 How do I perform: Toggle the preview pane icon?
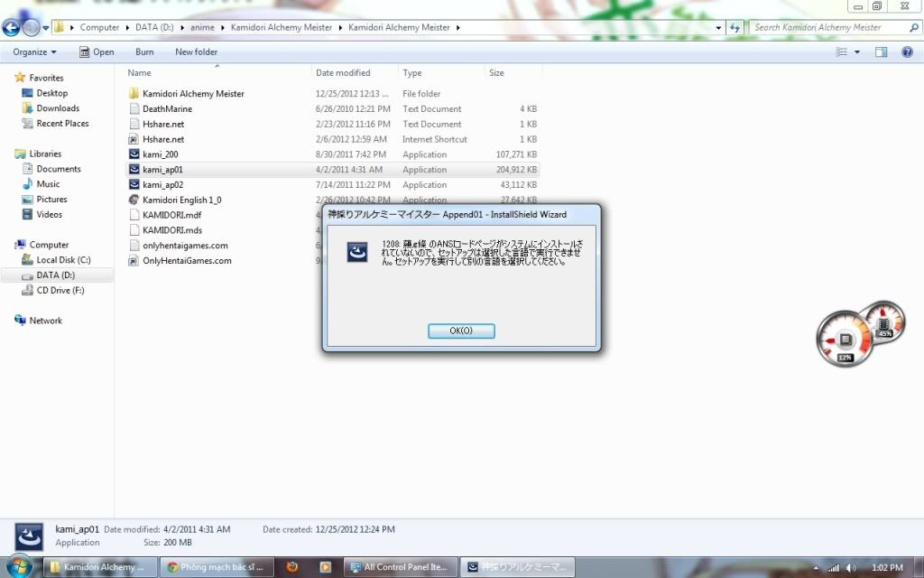881,51
